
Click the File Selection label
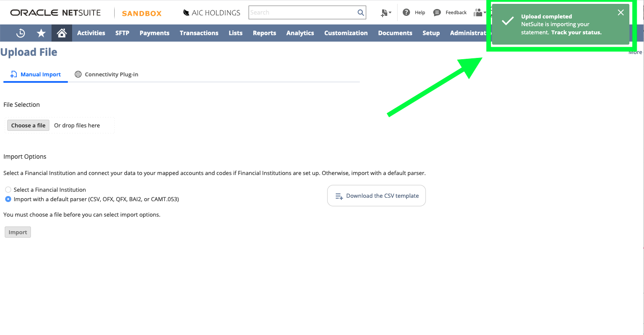click(21, 105)
